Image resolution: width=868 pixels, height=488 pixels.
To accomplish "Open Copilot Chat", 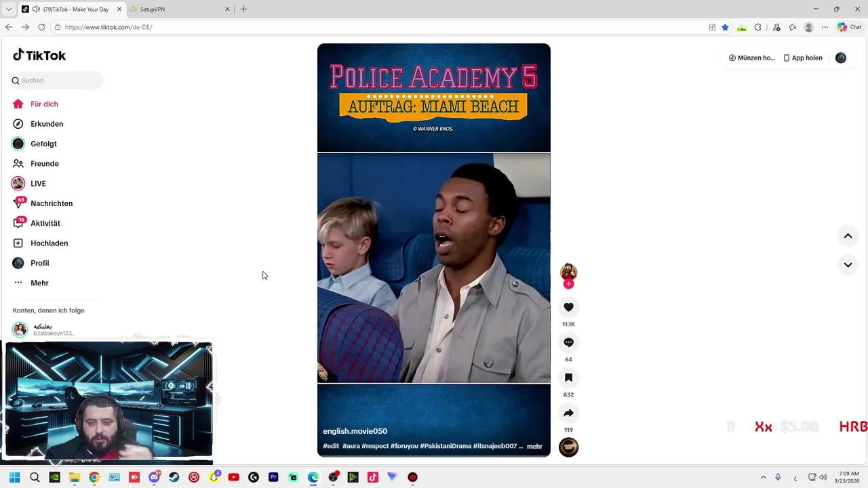I will pyautogui.click(x=849, y=27).
